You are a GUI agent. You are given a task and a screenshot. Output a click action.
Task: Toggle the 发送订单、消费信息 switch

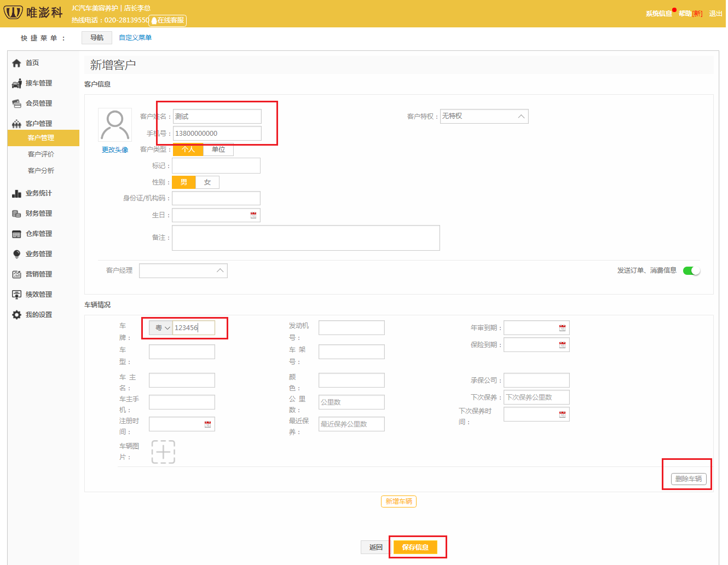click(691, 270)
